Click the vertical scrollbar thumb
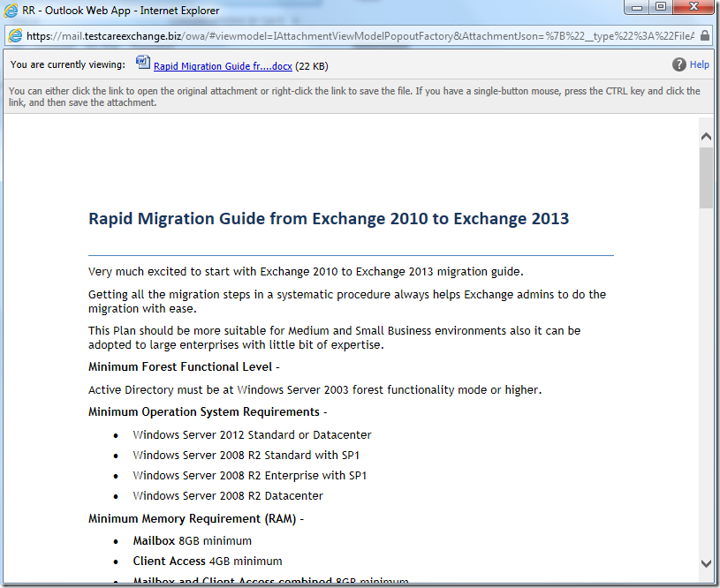 706,178
